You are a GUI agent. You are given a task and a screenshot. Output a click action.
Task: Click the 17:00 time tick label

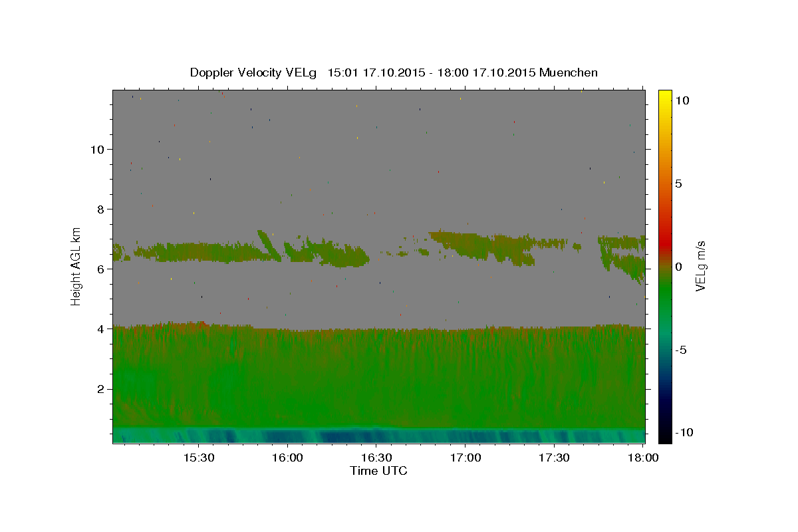coord(465,458)
